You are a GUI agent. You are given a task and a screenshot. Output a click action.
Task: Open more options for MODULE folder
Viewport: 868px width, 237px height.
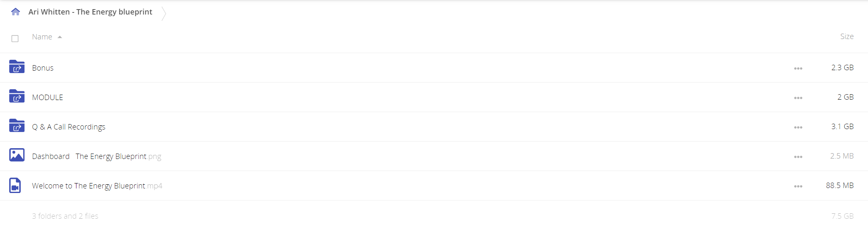(798, 98)
